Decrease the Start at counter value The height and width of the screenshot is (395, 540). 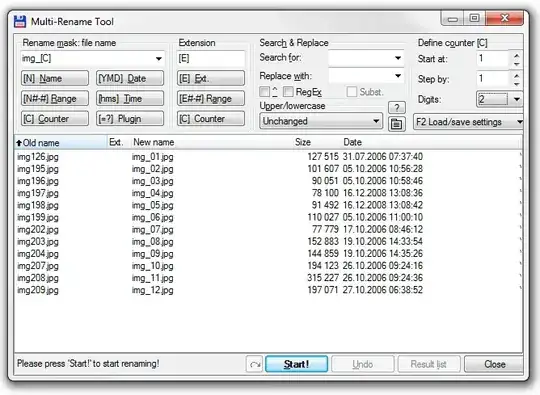[516, 63]
